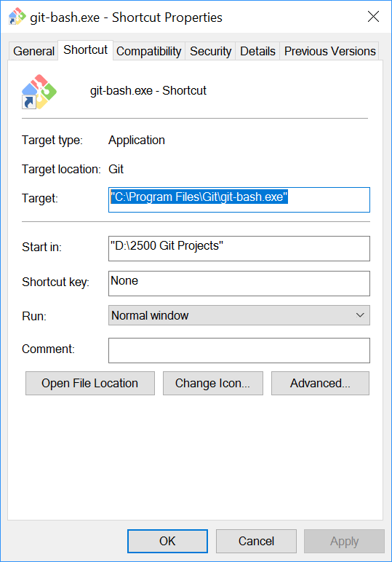The width and height of the screenshot is (392, 562).
Task: Open the Previous Versions tab
Action: 329,51
